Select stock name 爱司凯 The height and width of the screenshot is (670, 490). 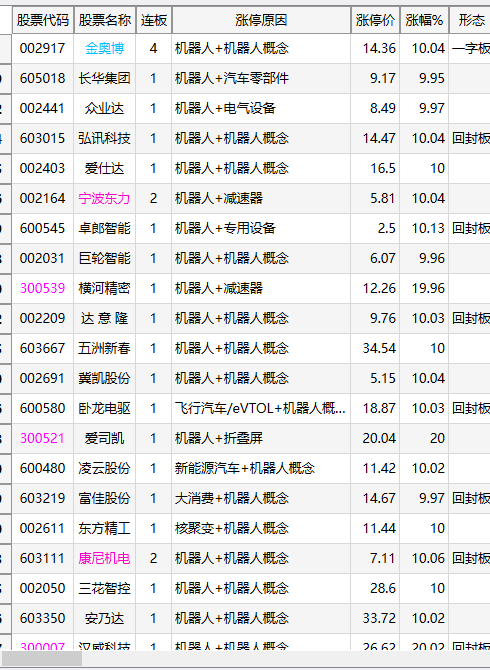pyautogui.click(x=105, y=438)
